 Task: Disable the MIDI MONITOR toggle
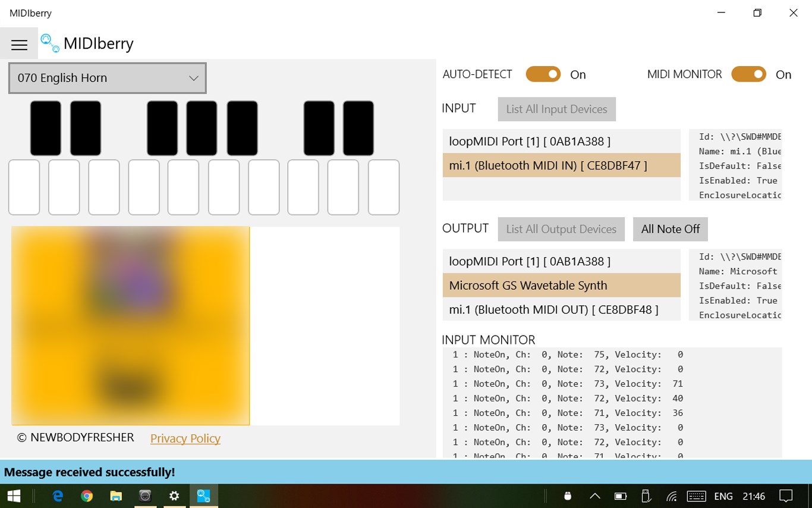[748, 74]
